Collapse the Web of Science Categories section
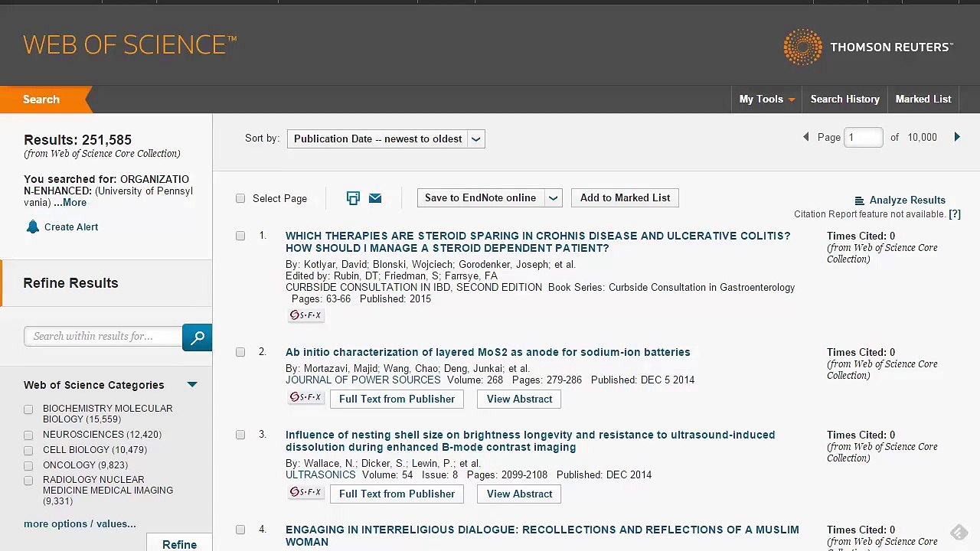 192,385
